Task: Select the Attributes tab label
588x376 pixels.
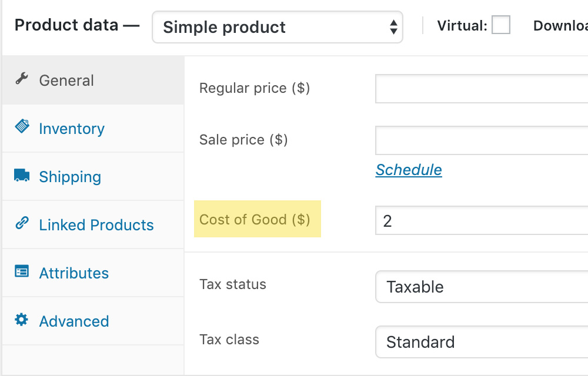Action: 74,273
